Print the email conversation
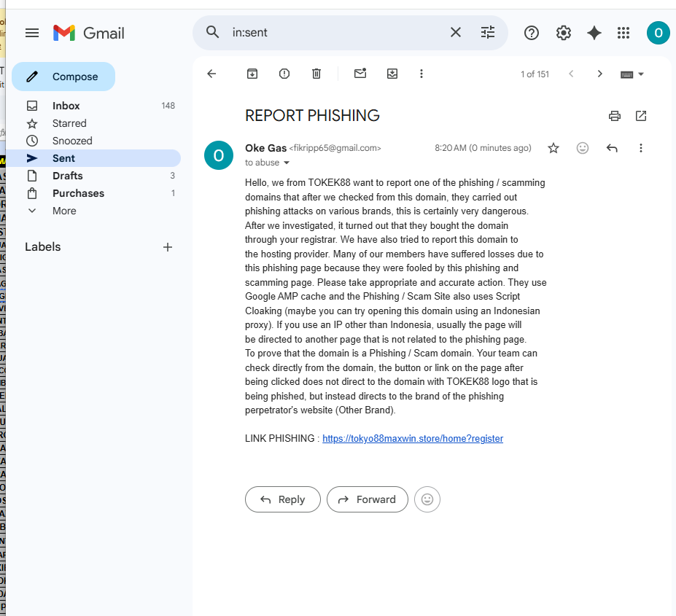Viewport: 676px width, 616px height. coord(614,116)
